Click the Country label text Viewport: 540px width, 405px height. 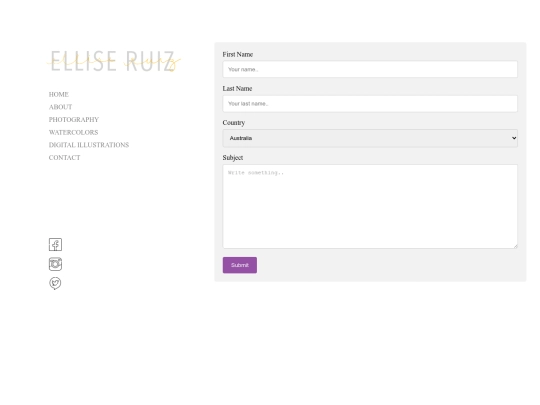click(233, 123)
